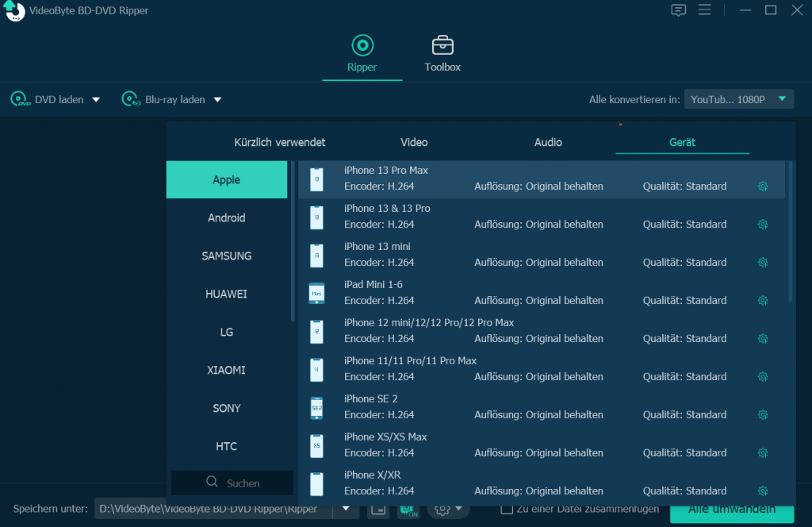
Task: Select SAMSUNG in the device brand list
Action: point(227,256)
